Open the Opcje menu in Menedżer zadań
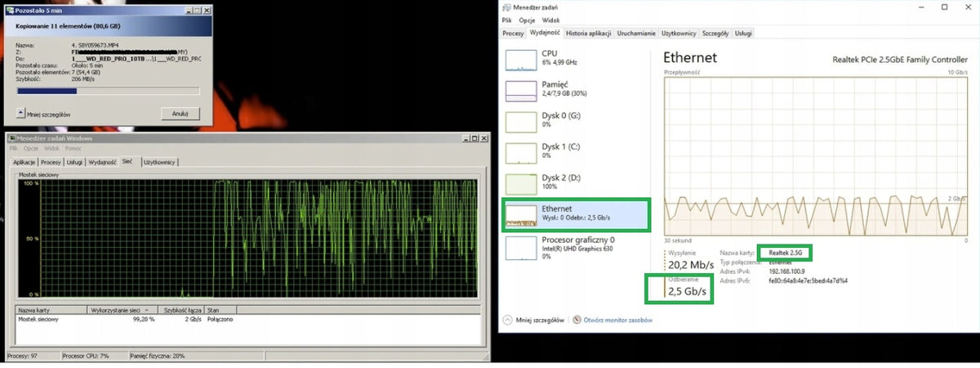Image resolution: width=980 pixels, height=368 pixels. coord(528,18)
